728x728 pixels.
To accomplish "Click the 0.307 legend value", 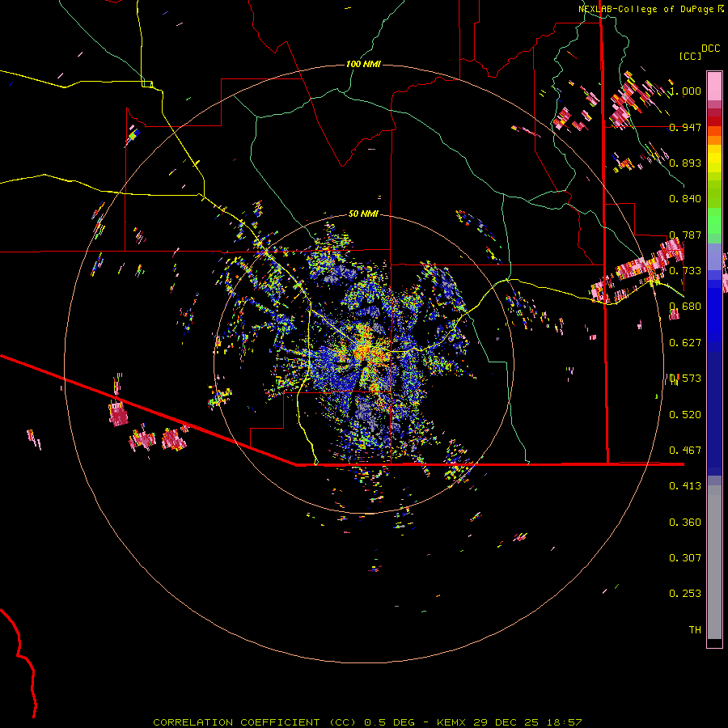I will [685, 557].
